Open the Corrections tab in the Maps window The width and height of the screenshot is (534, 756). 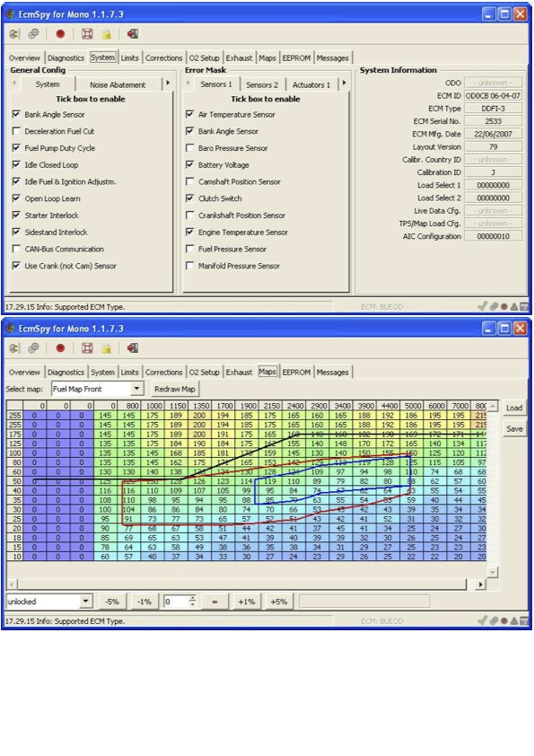tap(164, 373)
